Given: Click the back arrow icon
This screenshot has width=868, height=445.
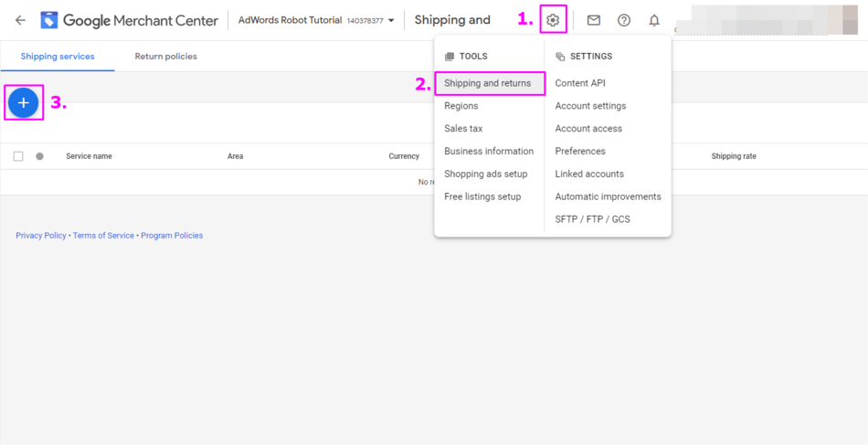Looking at the screenshot, I should click(20, 20).
